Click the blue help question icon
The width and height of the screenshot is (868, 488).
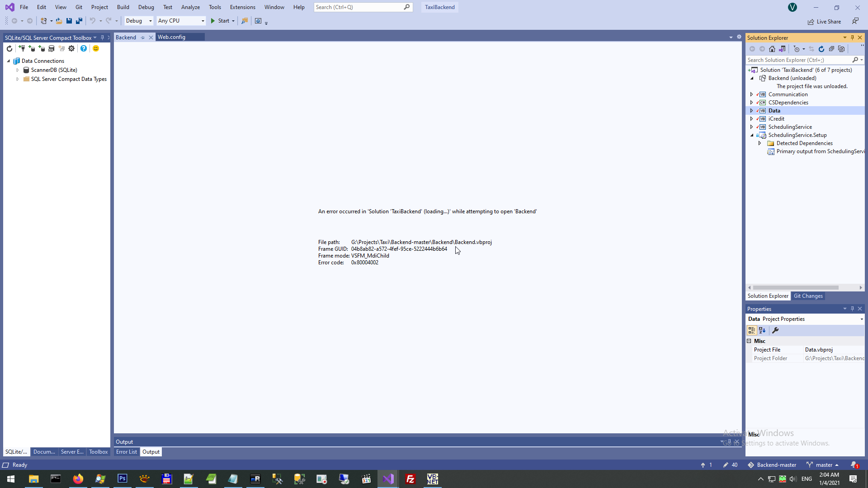[84, 48]
